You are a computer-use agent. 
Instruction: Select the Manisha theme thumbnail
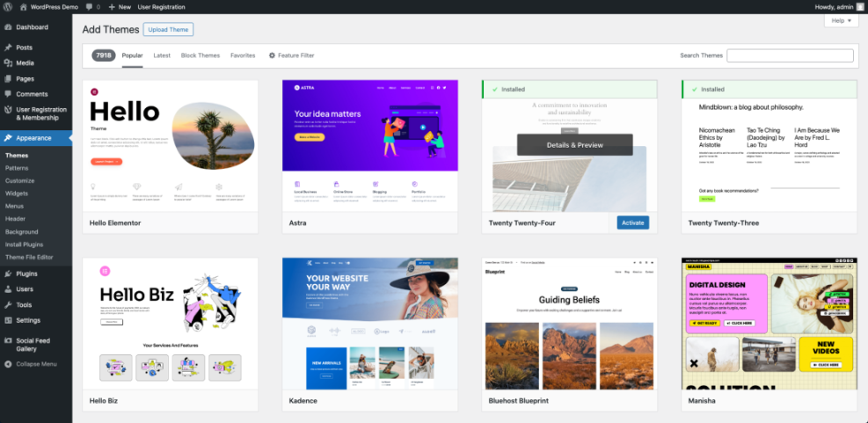(769, 324)
